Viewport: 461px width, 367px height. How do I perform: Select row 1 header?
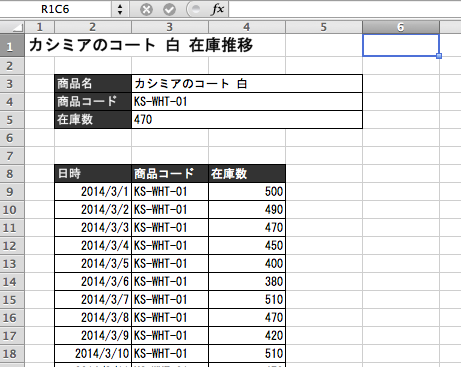pyautogui.click(x=12, y=45)
